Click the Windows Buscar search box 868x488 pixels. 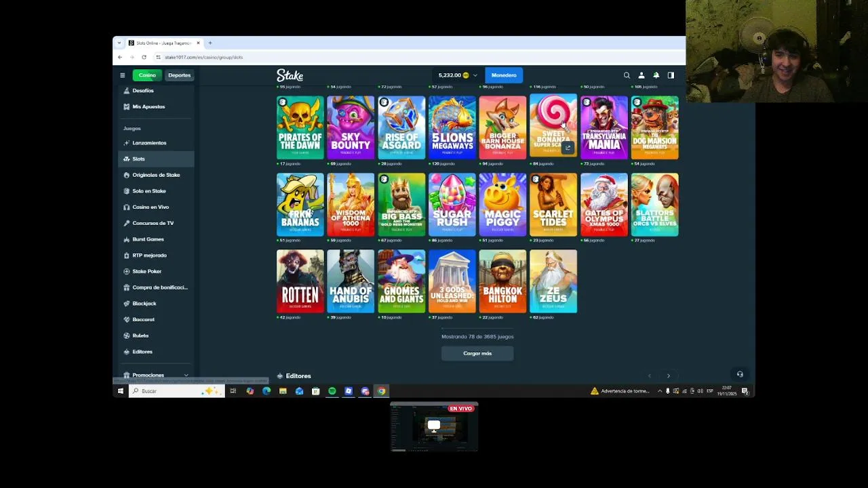pos(178,391)
